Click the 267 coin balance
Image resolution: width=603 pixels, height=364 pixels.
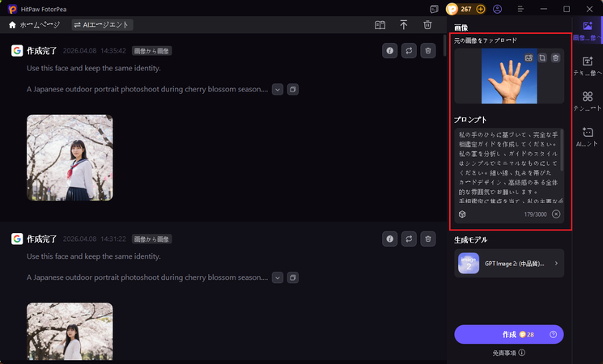465,9
